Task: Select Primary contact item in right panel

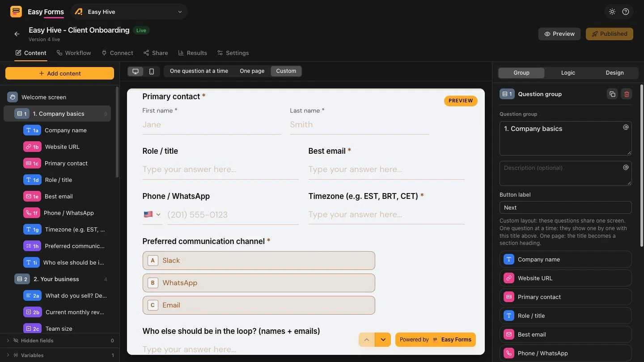Action: (566, 297)
